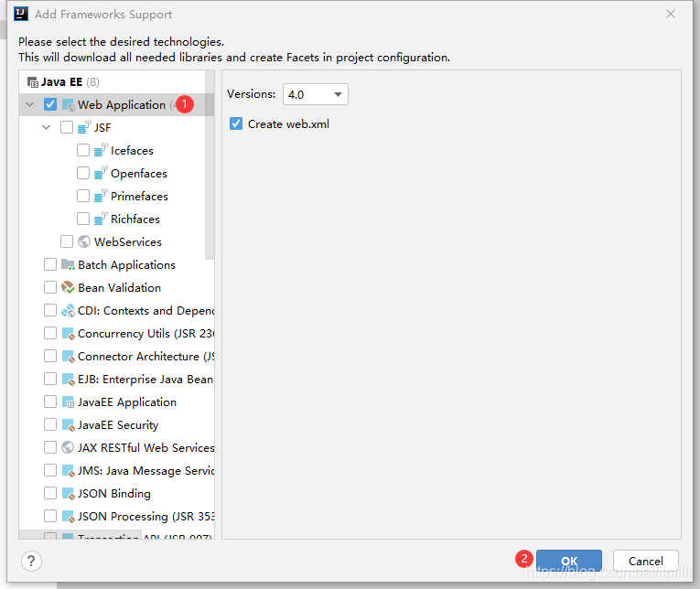The width and height of the screenshot is (700, 589).
Task: Select the JSON Binding row label
Action: [x=113, y=494]
